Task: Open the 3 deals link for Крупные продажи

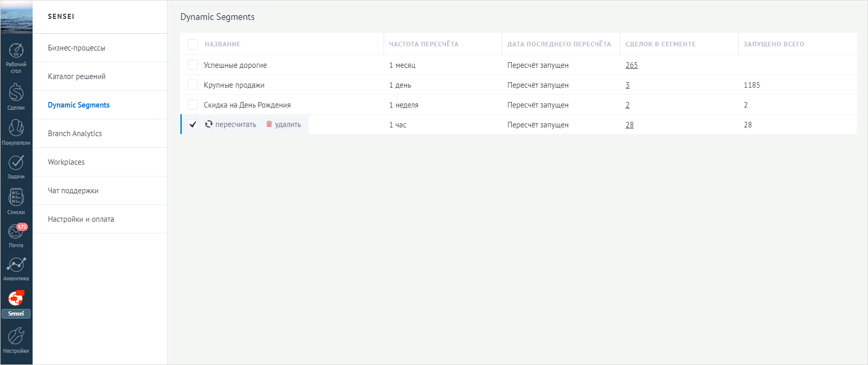Action: click(628, 85)
